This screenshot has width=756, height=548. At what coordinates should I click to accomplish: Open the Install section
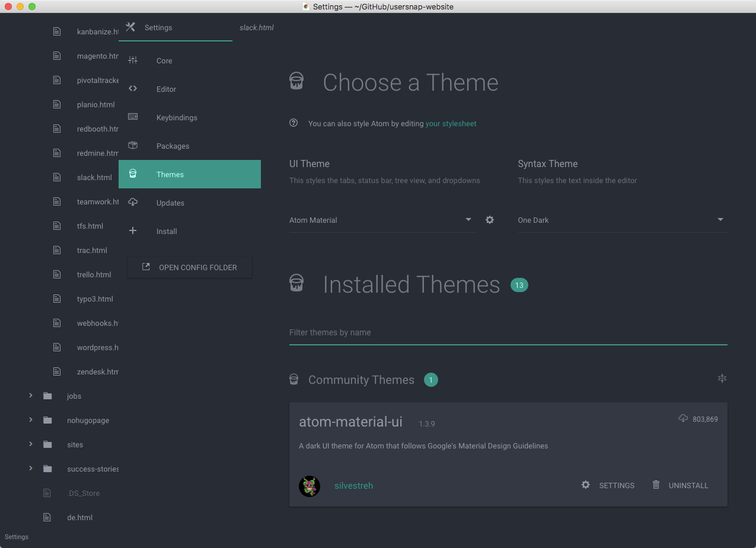166,231
